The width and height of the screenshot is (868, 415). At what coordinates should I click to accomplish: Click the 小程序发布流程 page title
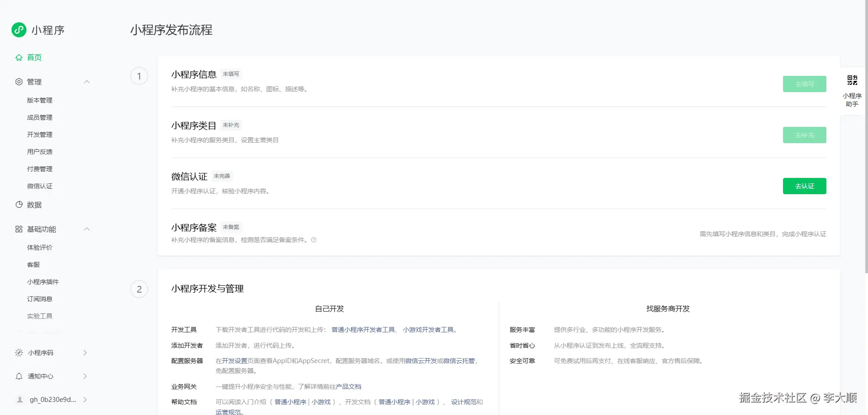click(171, 30)
